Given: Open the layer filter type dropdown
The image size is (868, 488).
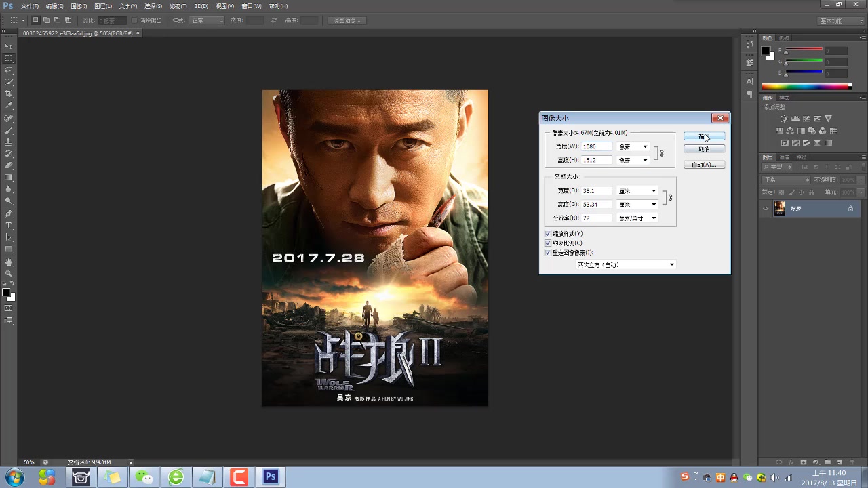Looking at the screenshot, I should pyautogui.click(x=776, y=167).
